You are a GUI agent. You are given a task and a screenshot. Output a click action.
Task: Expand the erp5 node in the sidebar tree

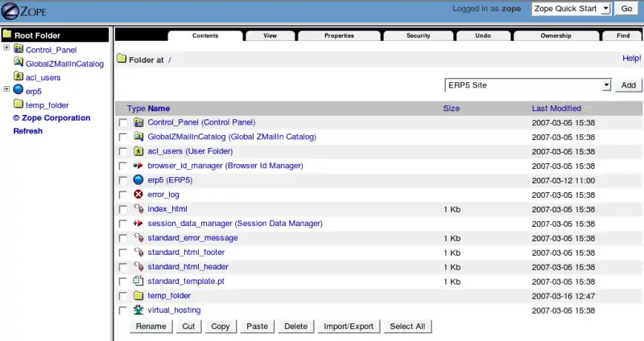coord(6,89)
